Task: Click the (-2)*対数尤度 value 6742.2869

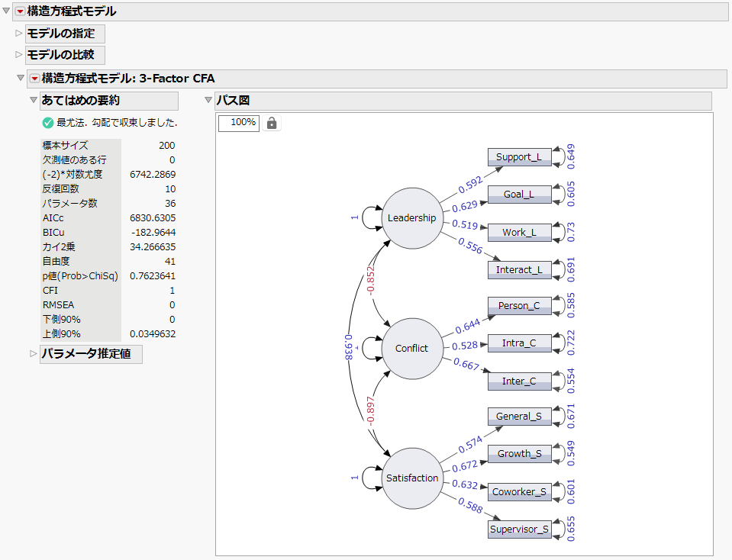Action: (x=153, y=175)
